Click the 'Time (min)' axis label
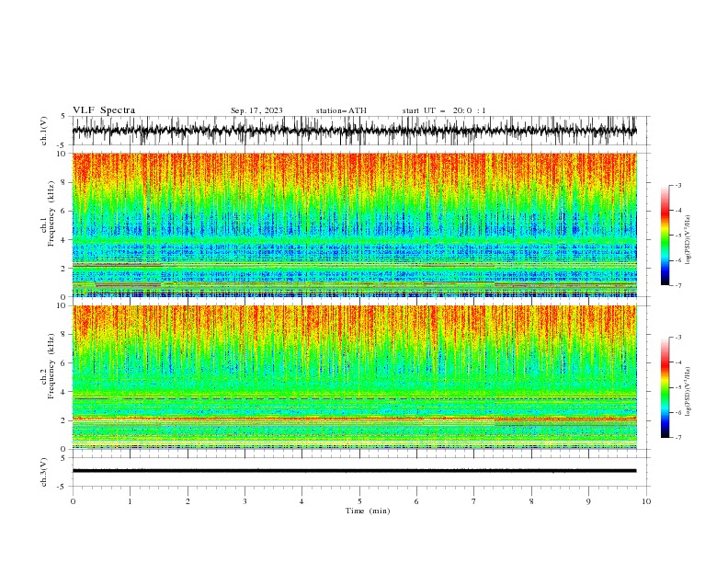 click(368, 511)
